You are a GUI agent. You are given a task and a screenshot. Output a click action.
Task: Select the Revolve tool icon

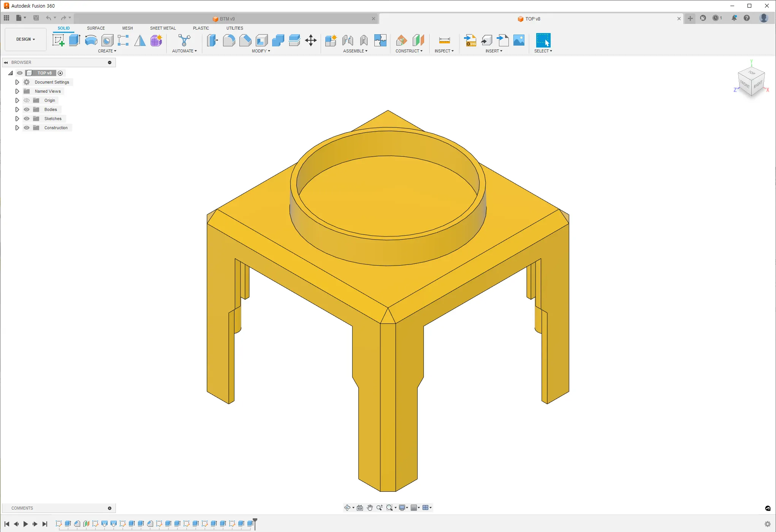91,40
